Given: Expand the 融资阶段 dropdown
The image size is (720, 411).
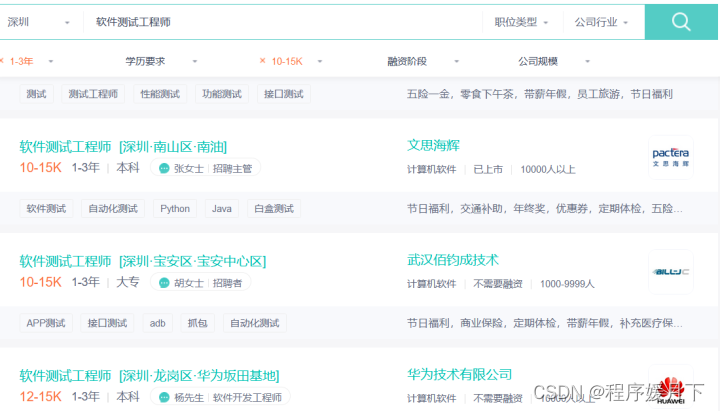Looking at the screenshot, I should 423,61.
